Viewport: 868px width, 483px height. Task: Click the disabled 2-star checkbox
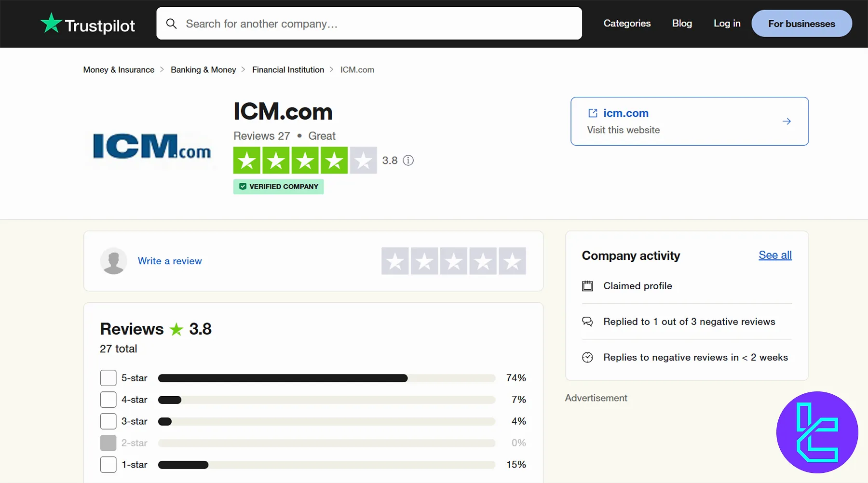108,443
